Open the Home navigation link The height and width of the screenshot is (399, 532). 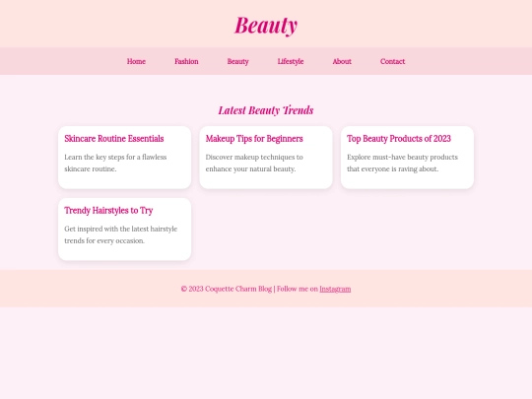point(136,61)
